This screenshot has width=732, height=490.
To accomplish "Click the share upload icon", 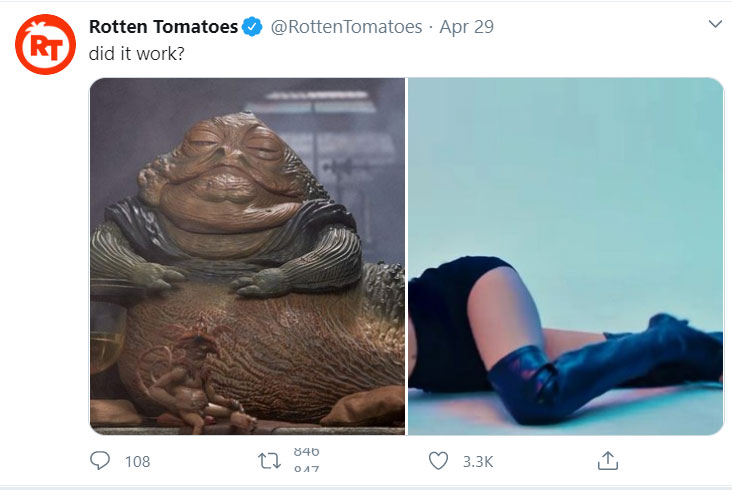I will tap(607, 461).
